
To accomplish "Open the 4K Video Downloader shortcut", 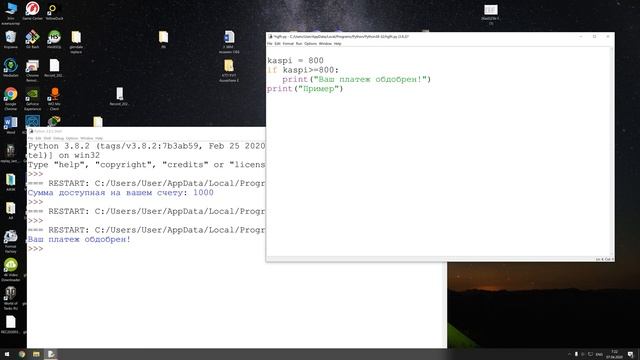I will pyautogui.click(x=11, y=269).
